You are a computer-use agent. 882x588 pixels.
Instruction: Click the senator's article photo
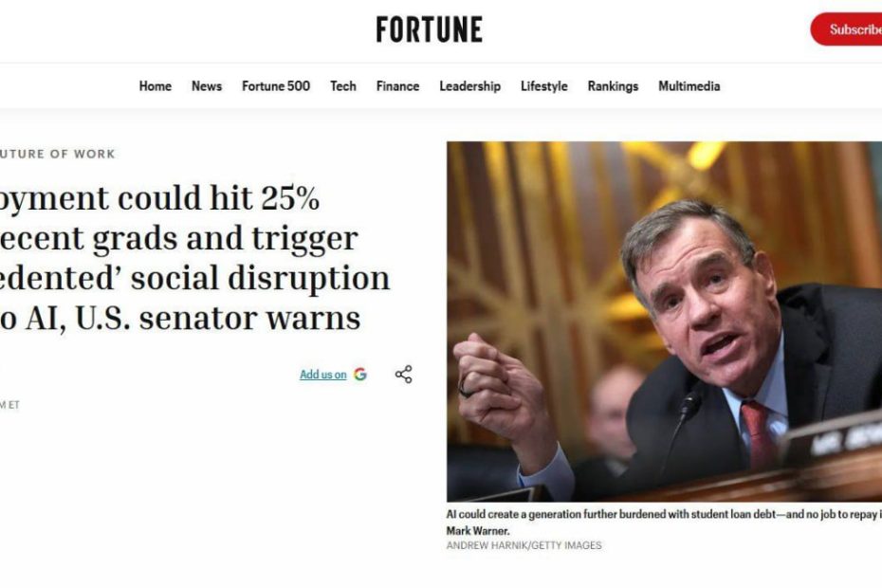click(x=664, y=321)
